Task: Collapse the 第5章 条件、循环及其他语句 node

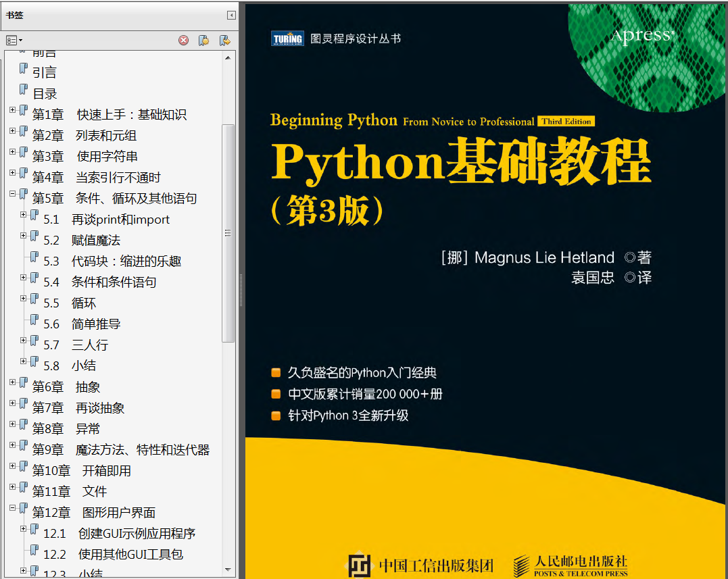Action: pos(13,193)
